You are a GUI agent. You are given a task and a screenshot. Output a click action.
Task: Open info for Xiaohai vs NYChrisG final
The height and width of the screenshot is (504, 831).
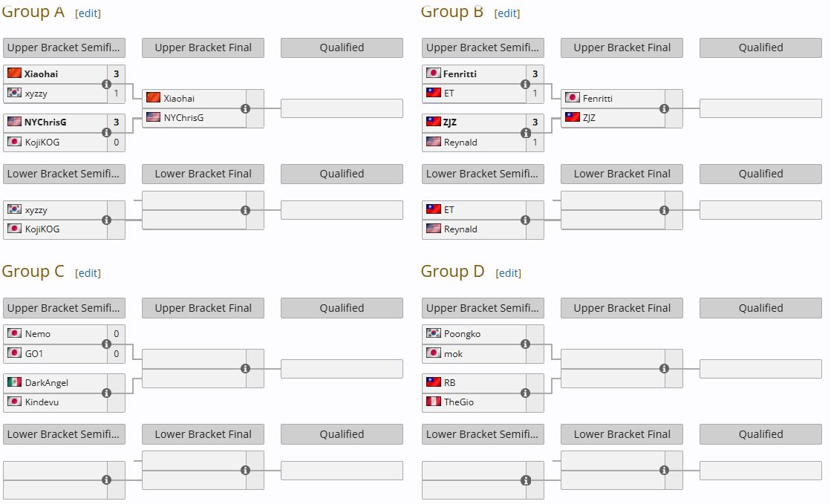tap(245, 108)
